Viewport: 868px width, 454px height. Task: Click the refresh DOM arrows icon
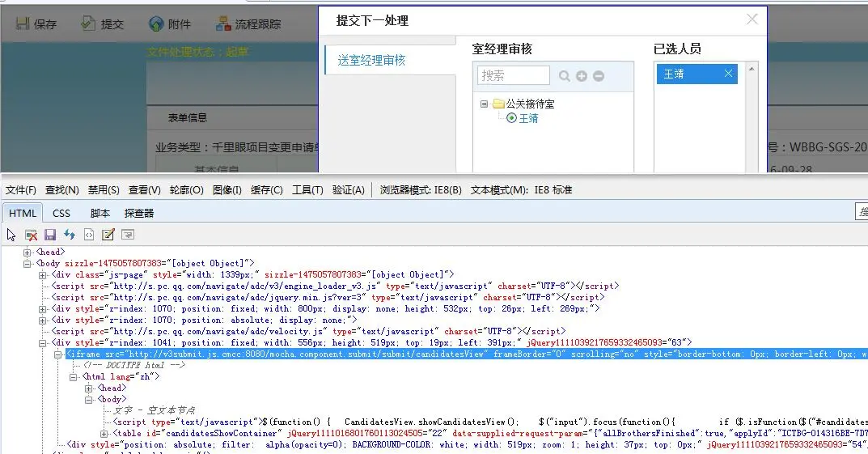click(70, 235)
